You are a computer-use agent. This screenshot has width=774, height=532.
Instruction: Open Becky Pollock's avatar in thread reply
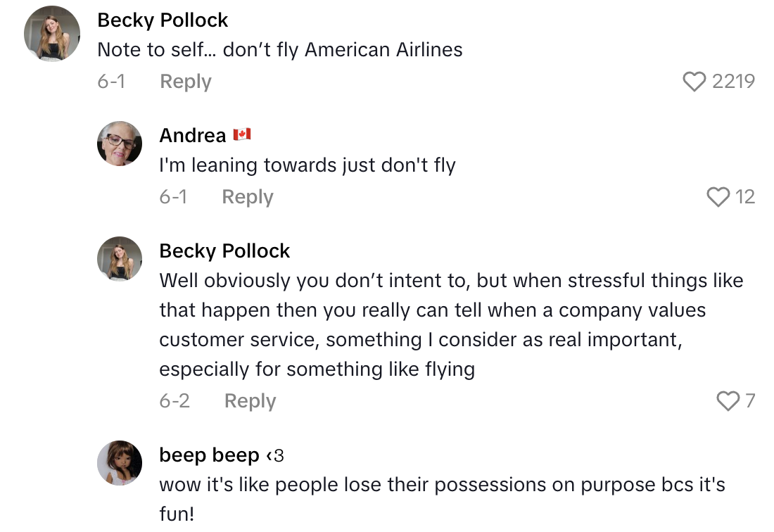[x=119, y=259]
